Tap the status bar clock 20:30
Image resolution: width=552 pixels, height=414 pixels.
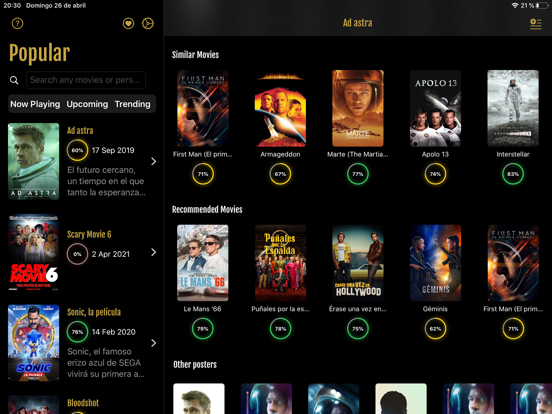tap(12, 5)
